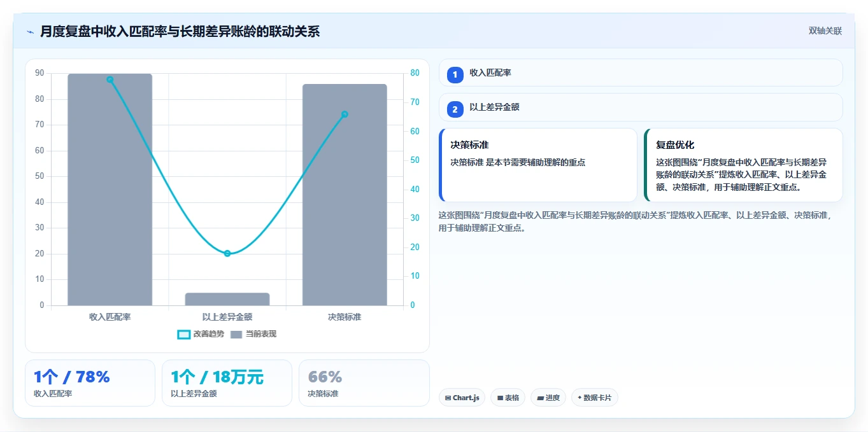
Task: Click the lightning icon beside the title
Action: pyautogui.click(x=30, y=31)
